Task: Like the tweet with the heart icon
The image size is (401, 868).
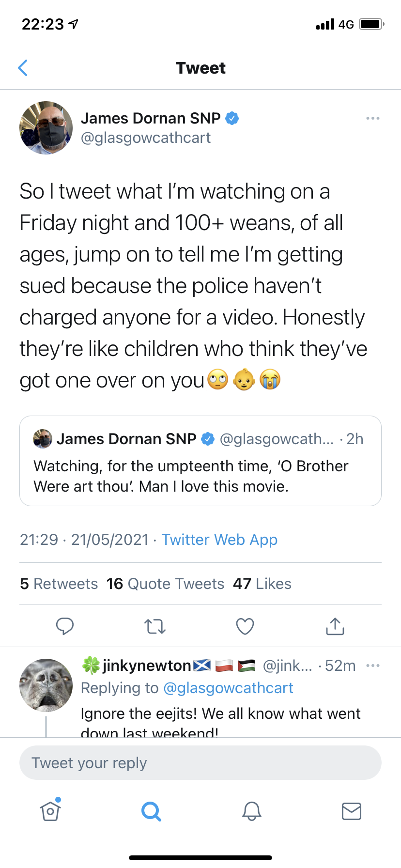Action: pyautogui.click(x=245, y=626)
